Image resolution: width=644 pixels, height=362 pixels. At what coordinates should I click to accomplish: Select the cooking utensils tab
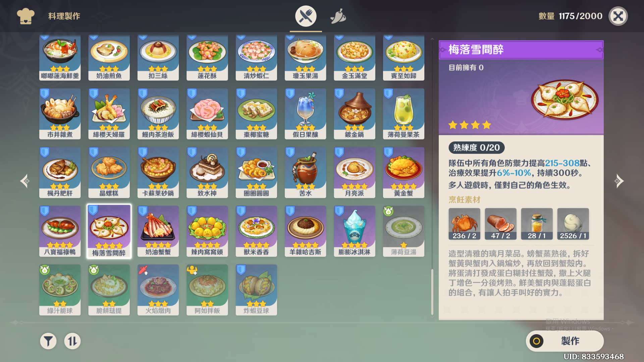pos(306,16)
